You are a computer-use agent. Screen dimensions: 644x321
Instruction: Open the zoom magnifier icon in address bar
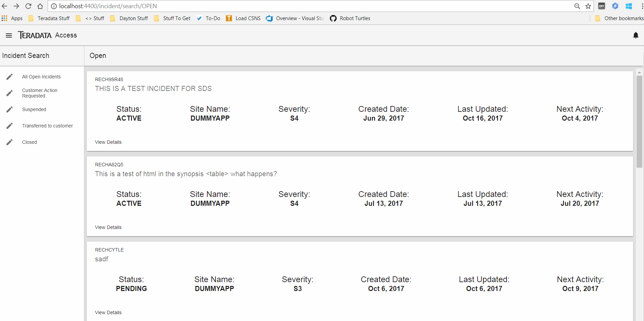[577, 6]
